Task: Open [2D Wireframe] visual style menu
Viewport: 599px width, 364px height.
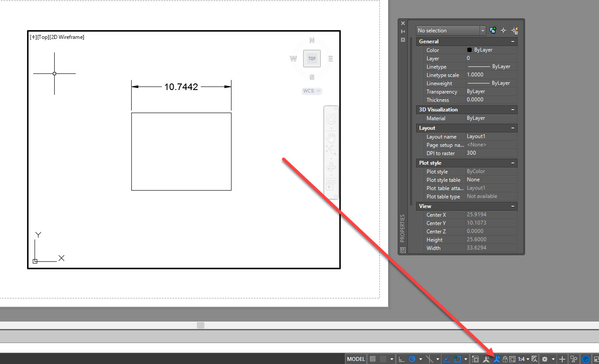Action: point(67,37)
